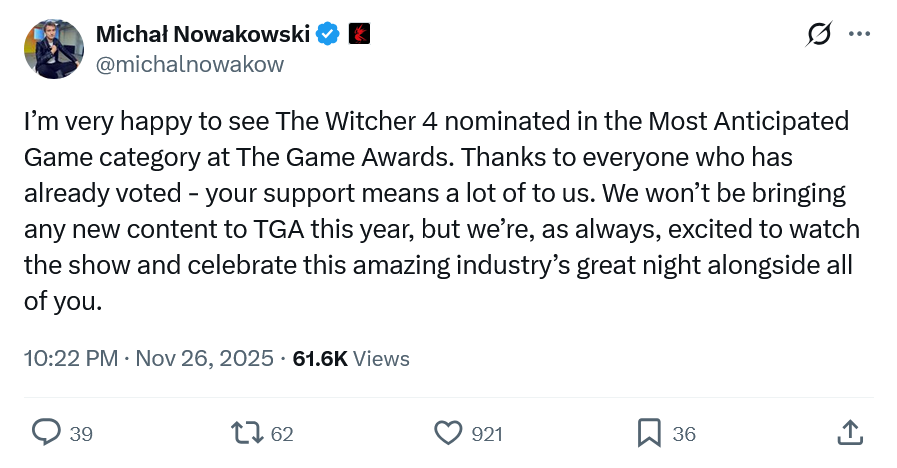The height and width of the screenshot is (468, 897).
Task: Open the @michalnowakow handle link
Action: tap(190, 64)
